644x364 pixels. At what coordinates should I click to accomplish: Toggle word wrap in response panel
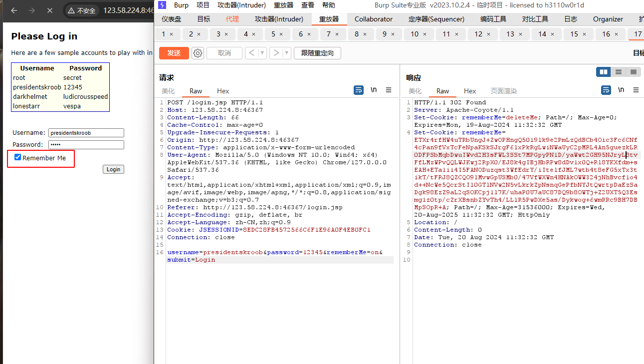pos(606,90)
